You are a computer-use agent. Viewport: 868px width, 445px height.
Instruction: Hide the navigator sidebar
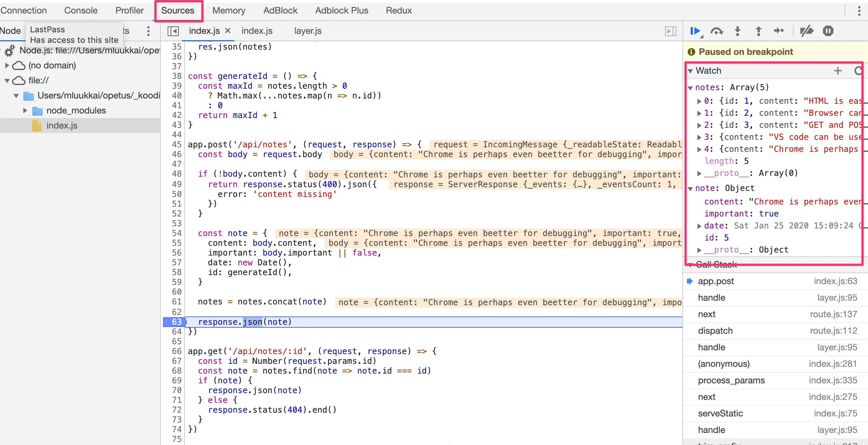tap(173, 31)
